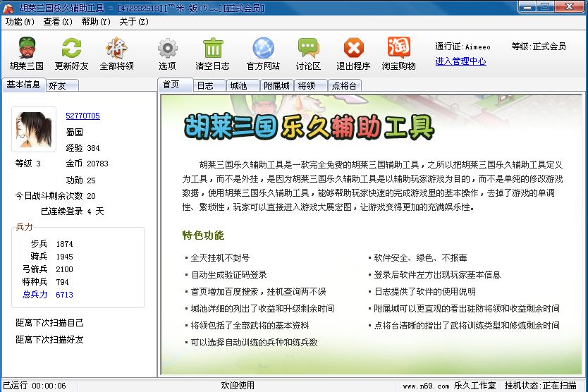Click 距离下次扫描好友 text
Image resolution: width=588 pixels, height=392 pixels.
pos(49,340)
